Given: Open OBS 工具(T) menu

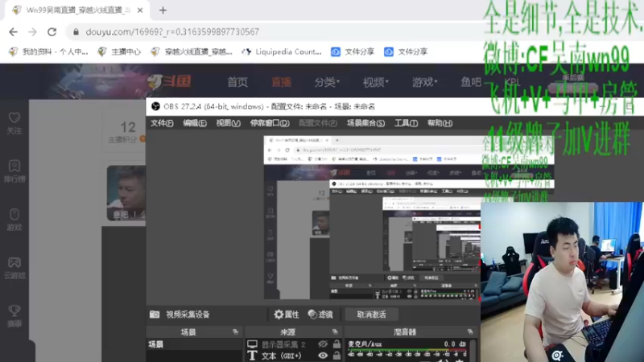Looking at the screenshot, I should (x=407, y=123).
